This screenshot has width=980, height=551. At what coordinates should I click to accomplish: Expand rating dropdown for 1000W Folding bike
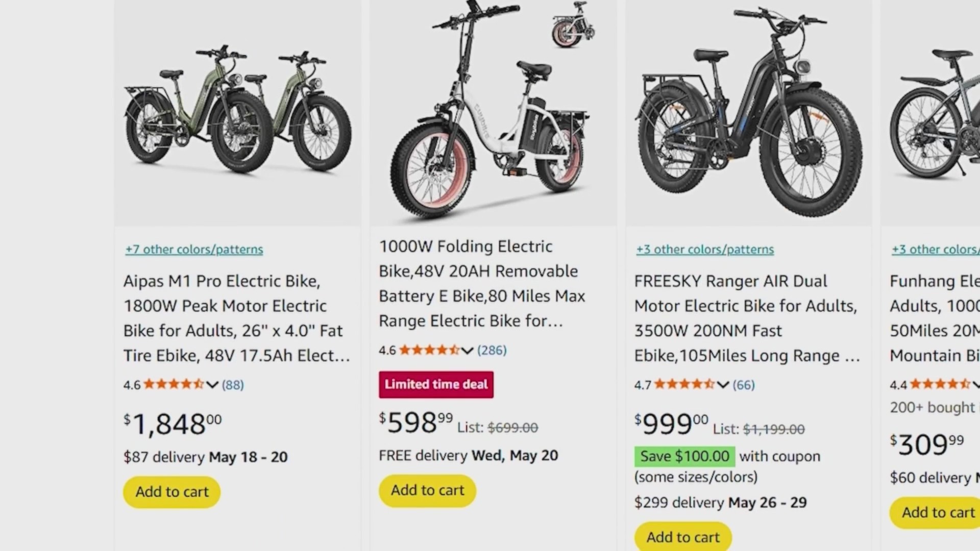pos(467,350)
